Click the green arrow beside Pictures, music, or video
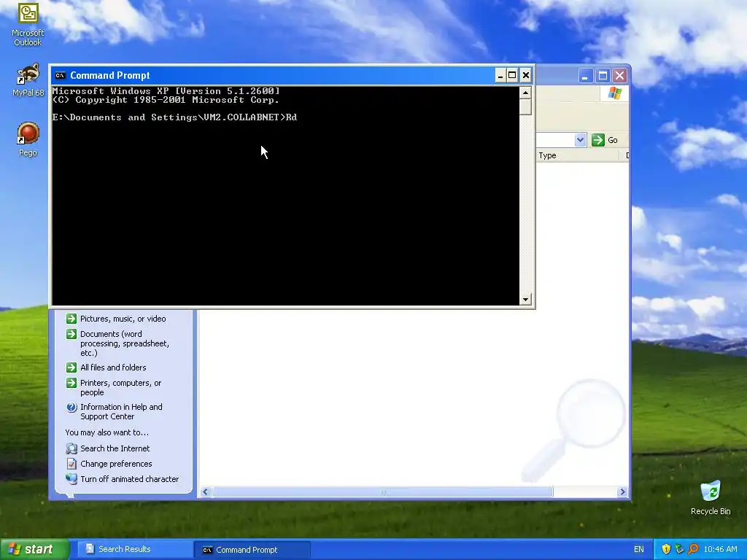The height and width of the screenshot is (560, 747). pyautogui.click(x=71, y=319)
